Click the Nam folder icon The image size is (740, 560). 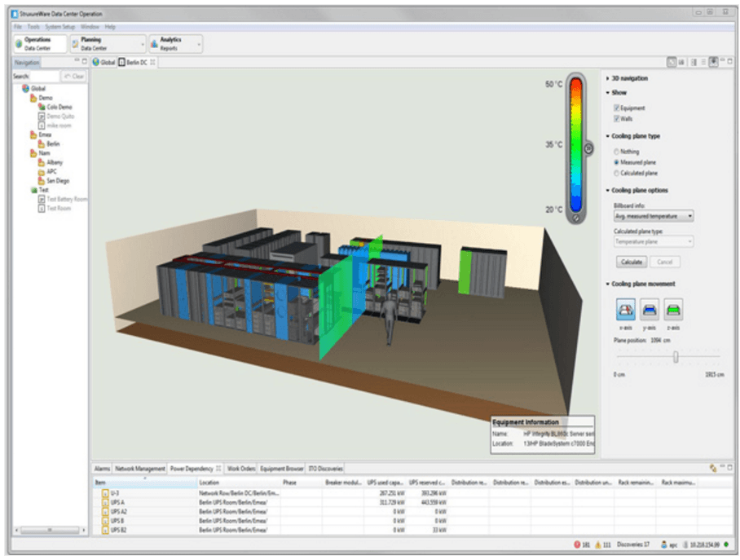point(33,153)
